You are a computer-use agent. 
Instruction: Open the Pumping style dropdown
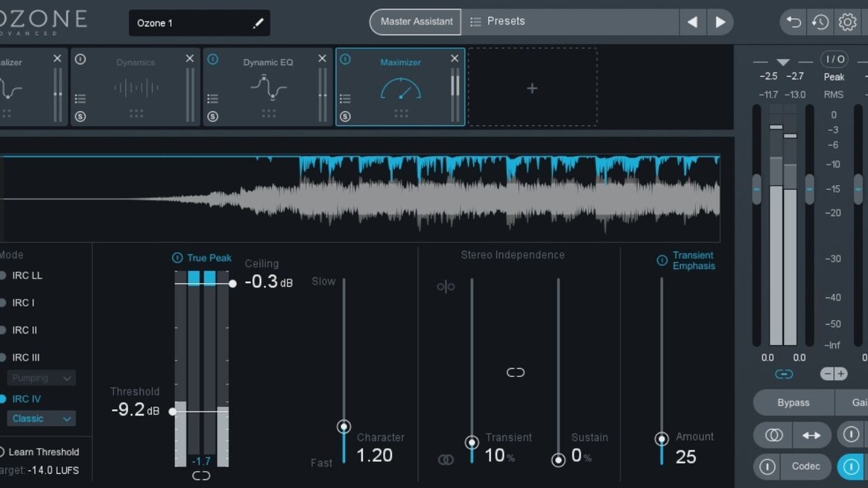click(x=41, y=378)
